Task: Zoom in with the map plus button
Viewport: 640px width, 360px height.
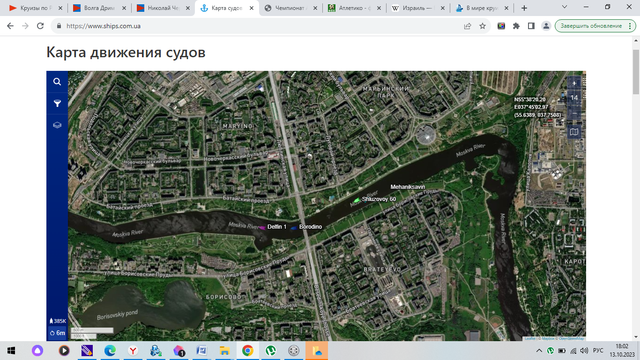Action: click(574, 83)
